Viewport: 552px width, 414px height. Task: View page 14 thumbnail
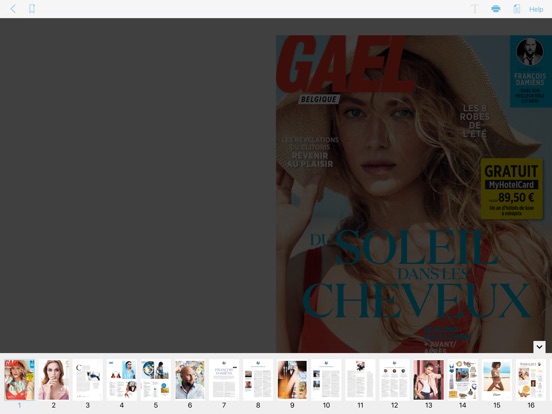coord(463,380)
